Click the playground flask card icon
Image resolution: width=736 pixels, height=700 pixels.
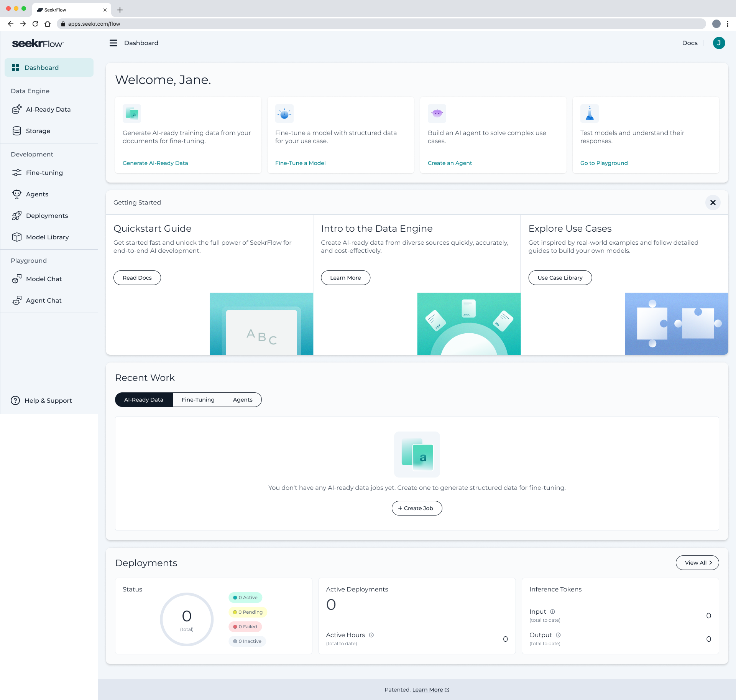[590, 114]
